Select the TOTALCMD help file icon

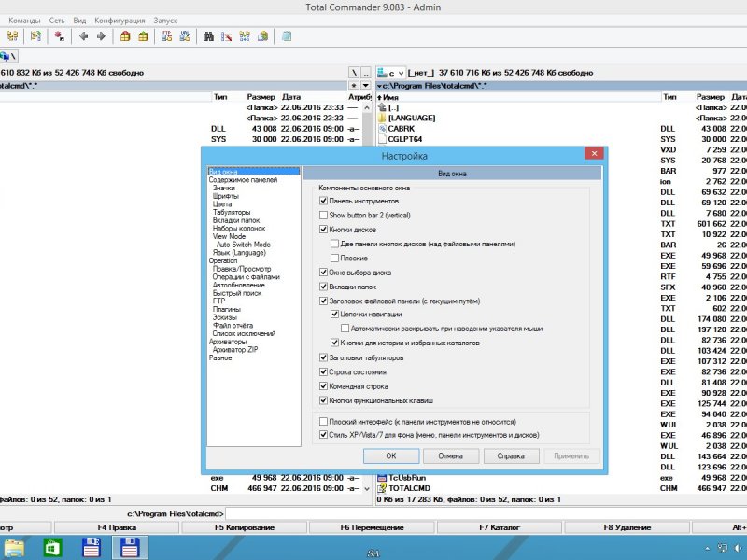382,488
